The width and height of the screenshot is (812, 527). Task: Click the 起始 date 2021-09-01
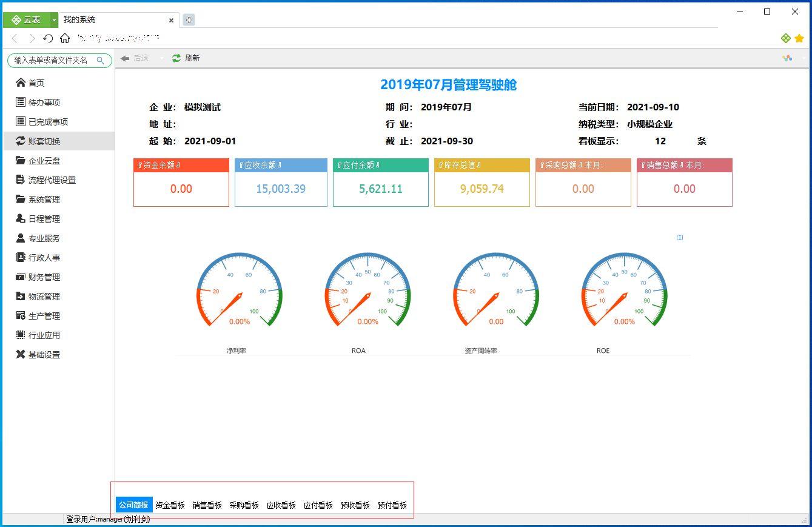210,141
